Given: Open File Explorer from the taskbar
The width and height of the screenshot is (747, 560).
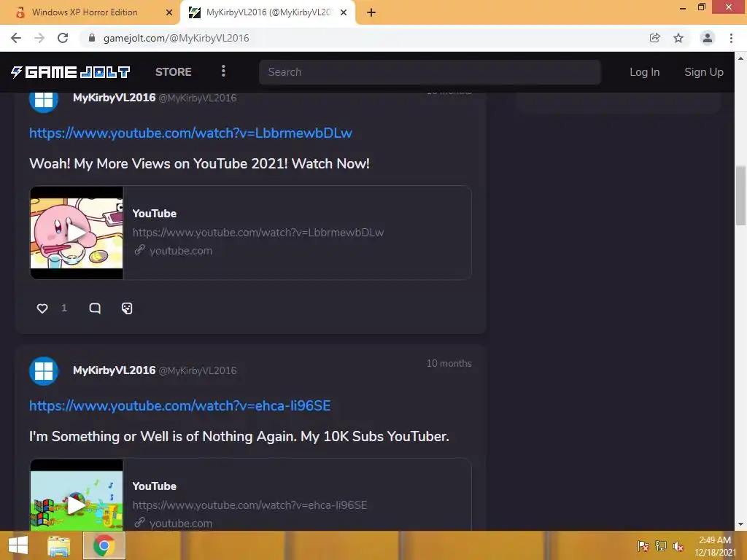Looking at the screenshot, I should [59, 545].
